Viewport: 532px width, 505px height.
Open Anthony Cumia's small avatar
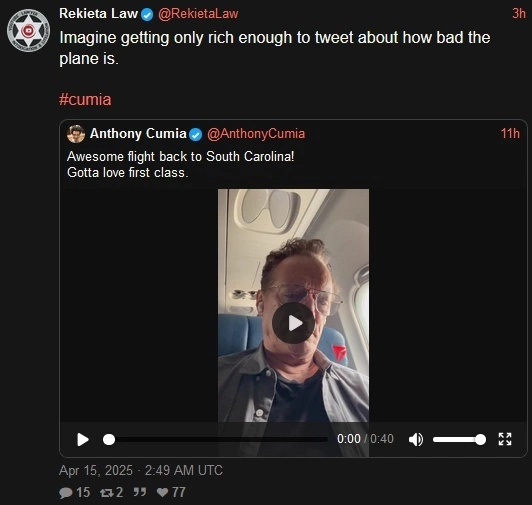pyautogui.click(x=76, y=134)
